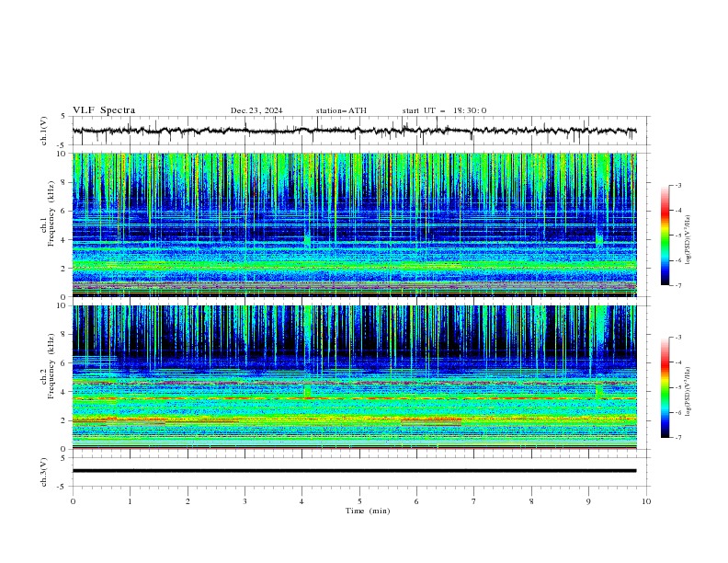Click the "3" tick on the time axis
The height and width of the screenshot is (563, 728).
(245, 501)
